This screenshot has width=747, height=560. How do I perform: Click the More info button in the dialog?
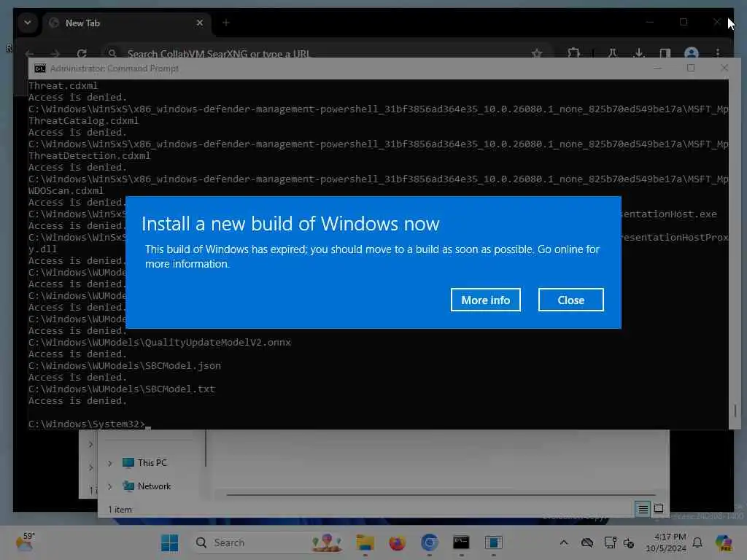coord(485,300)
